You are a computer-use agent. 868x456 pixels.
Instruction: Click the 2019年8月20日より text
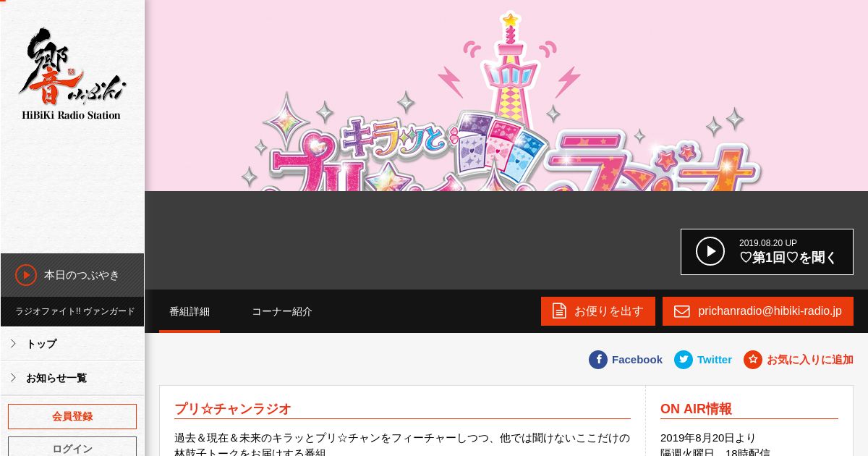(708, 438)
